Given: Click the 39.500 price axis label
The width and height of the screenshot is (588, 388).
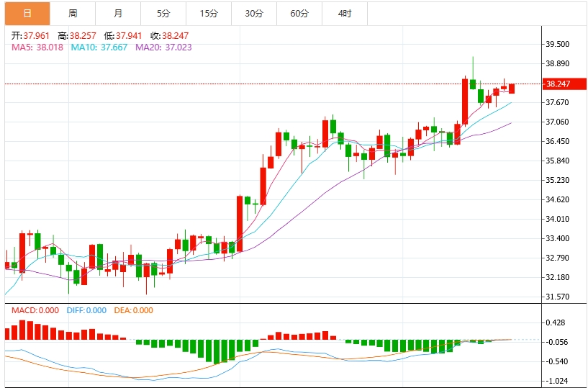Looking at the screenshot, I should pyautogui.click(x=558, y=45).
